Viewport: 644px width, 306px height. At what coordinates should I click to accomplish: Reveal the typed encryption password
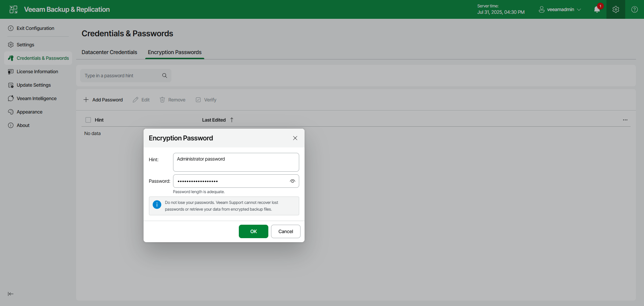click(292, 181)
